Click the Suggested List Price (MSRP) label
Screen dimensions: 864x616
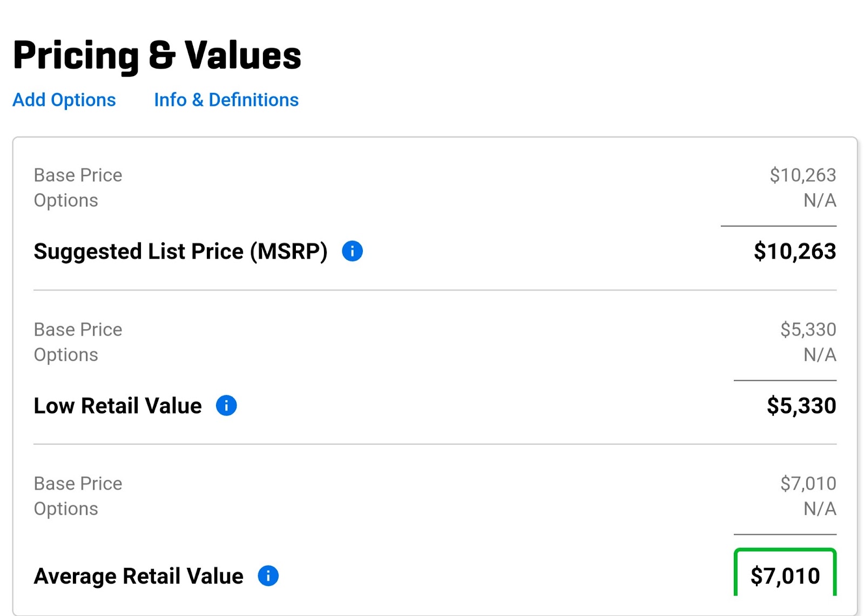[x=180, y=252]
